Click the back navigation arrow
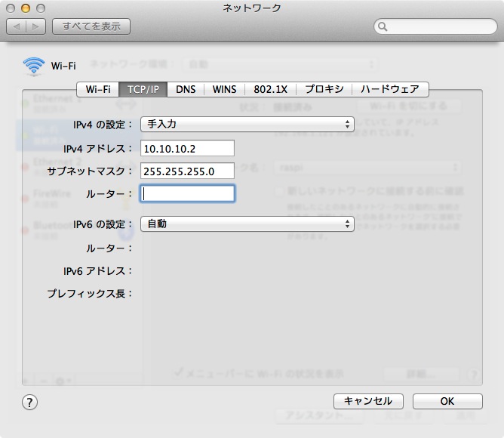Screen dimensions: 504x438 (x=17, y=26)
